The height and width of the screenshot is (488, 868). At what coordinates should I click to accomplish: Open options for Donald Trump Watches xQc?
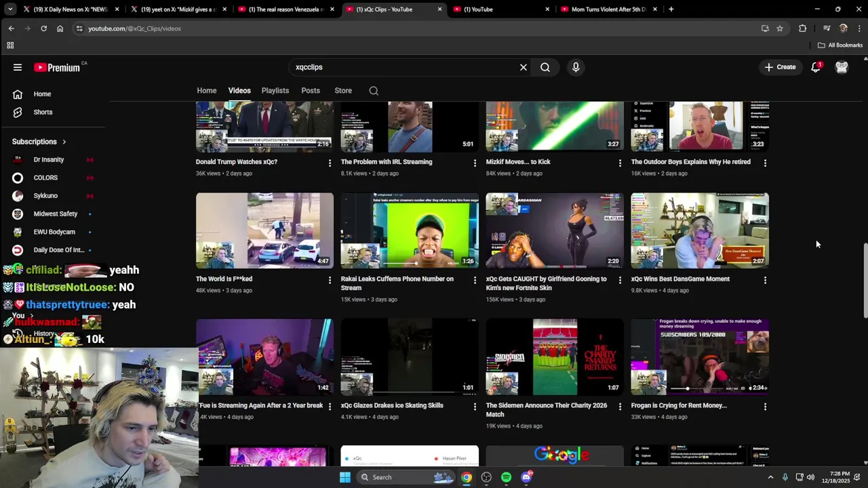coord(330,163)
